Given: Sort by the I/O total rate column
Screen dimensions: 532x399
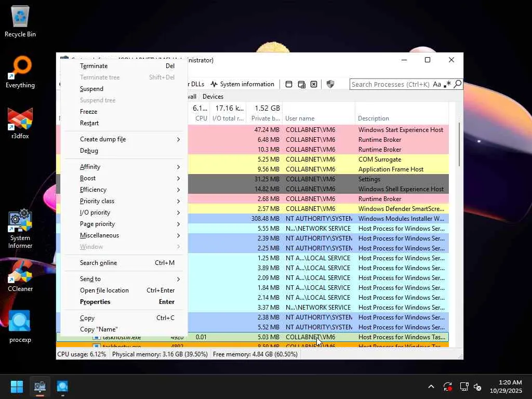Looking at the screenshot, I should (x=228, y=113).
